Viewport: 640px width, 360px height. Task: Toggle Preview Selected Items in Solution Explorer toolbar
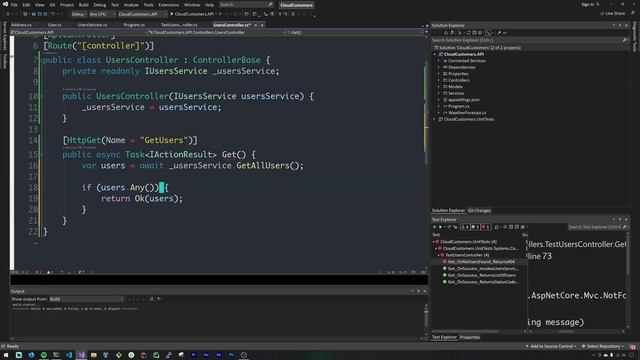[505, 33]
